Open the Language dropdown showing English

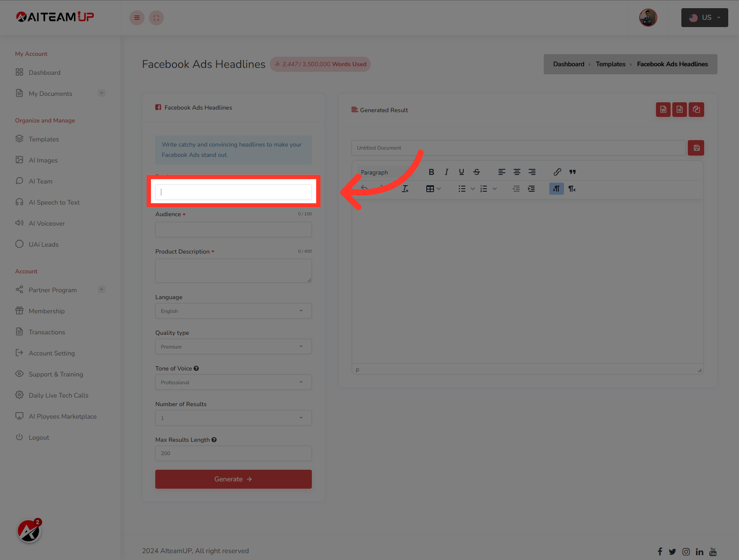[x=233, y=311]
